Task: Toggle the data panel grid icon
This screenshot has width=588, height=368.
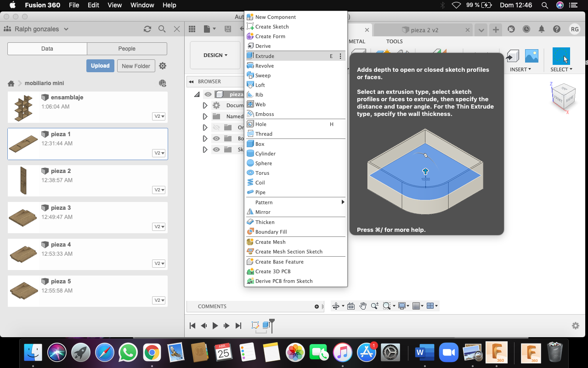Action: 192,29
